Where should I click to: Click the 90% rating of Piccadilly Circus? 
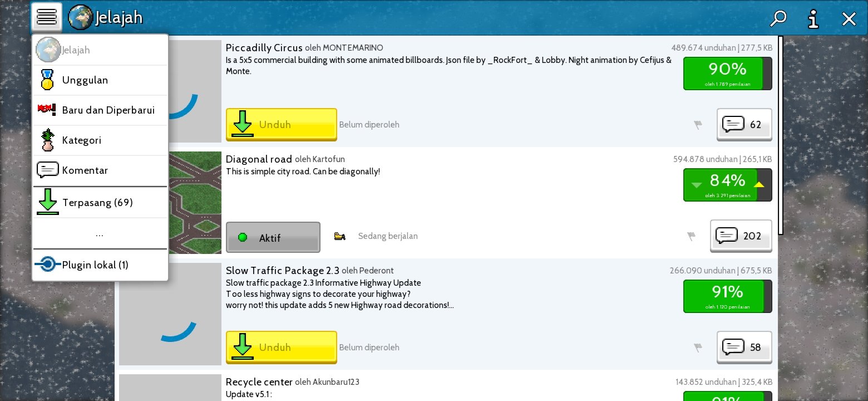click(x=728, y=73)
